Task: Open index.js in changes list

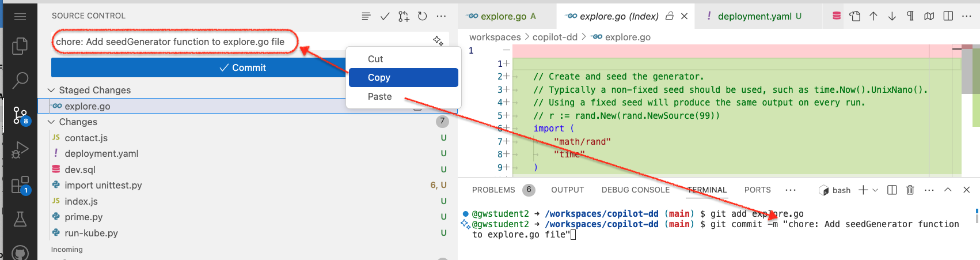Action: click(x=249, y=201)
